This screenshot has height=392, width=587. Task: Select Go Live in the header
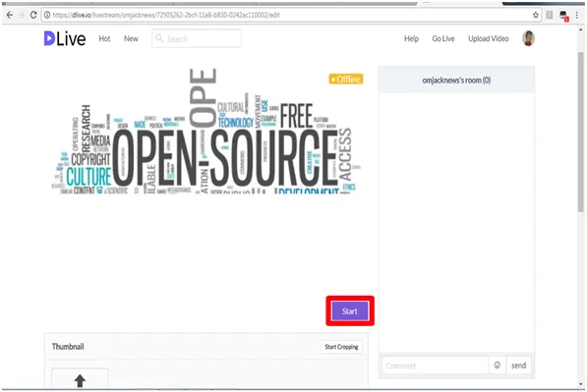pos(443,38)
